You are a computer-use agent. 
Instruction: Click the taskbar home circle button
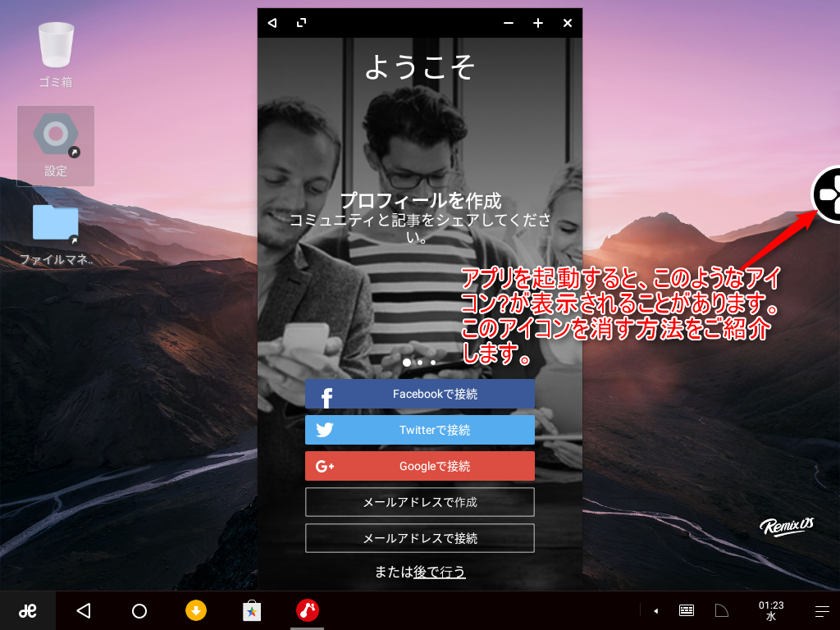139,610
